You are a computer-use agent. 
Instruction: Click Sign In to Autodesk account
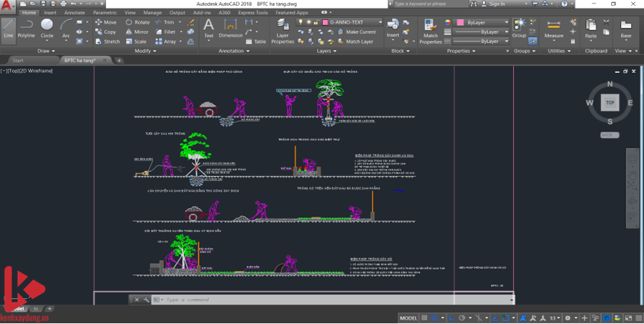[496, 4]
